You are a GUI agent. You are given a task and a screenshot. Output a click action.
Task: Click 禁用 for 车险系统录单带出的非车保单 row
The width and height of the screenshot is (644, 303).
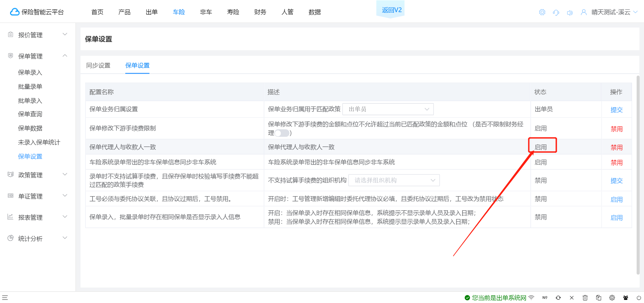pos(616,163)
